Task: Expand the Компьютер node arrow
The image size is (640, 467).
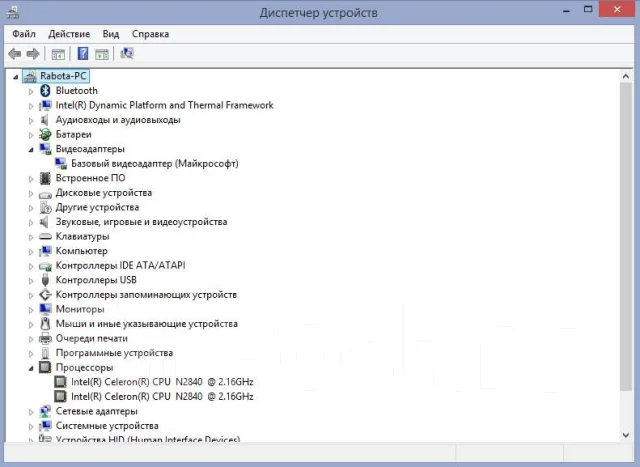Action: pyautogui.click(x=31, y=251)
